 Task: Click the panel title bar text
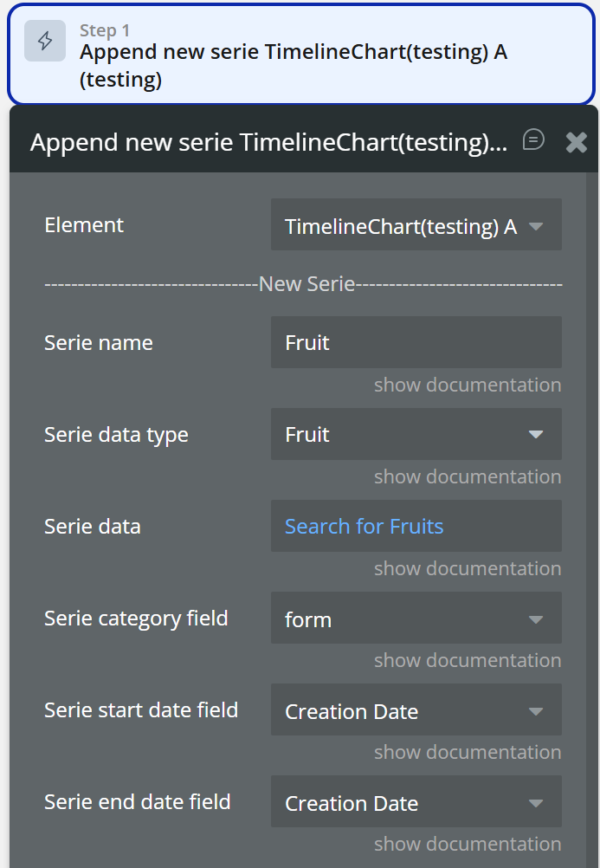pos(268,142)
